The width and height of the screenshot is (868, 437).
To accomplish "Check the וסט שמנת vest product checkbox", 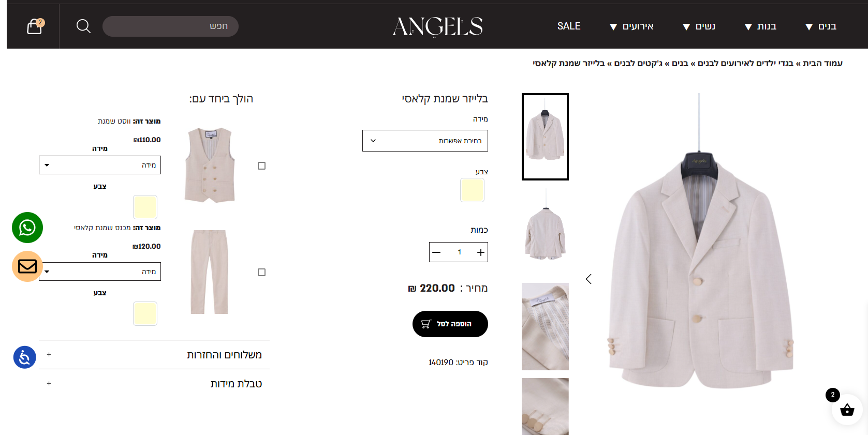I will [x=262, y=166].
